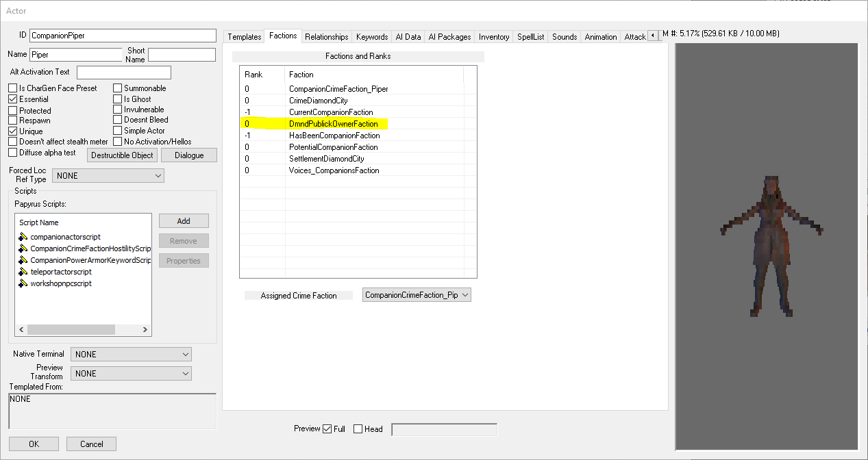The width and height of the screenshot is (868, 460).
Task: Toggle Is CharGen Face Preset checkbox
Action: [12, 88]
